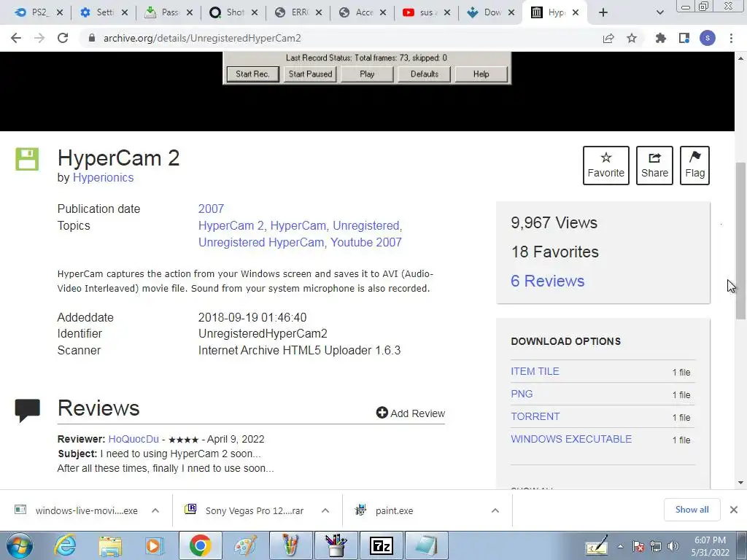Click the page vertical scrollbar thumb
Viewport: 747px width, 560px height.
740,241
